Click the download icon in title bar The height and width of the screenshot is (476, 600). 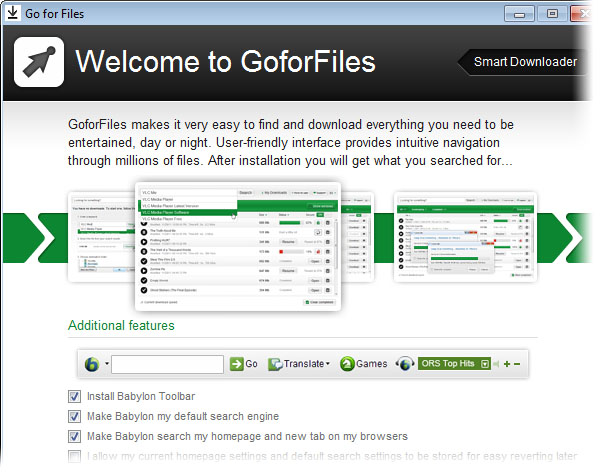coord(13,13)
